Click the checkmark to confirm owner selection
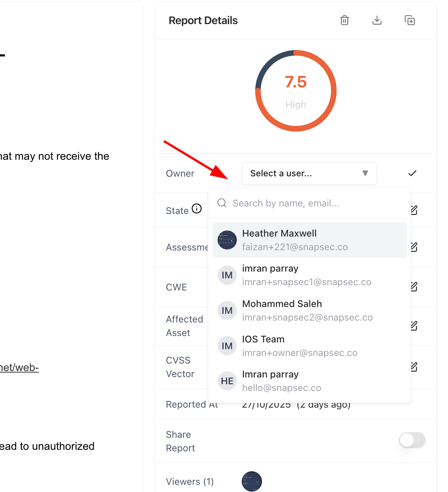The height and width of the screenshot is (492, 448). [x=412, y=173]
